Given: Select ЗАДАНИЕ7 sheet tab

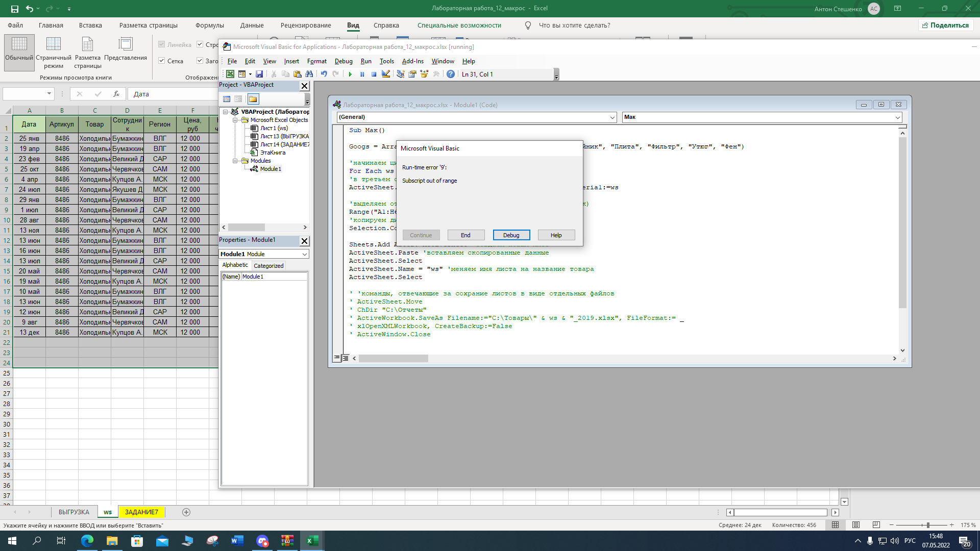Looking at the screenshot, I should (141, 512).
